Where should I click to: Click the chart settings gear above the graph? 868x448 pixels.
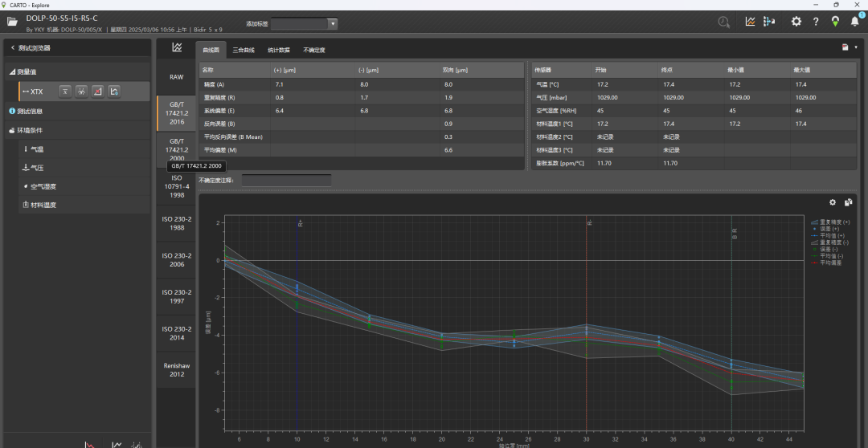click(833, 202)
